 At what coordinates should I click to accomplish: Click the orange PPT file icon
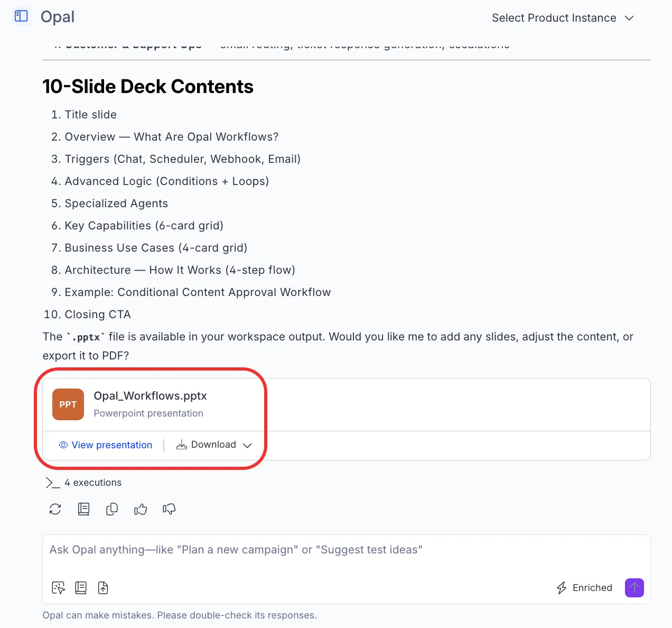coord(68,404)
